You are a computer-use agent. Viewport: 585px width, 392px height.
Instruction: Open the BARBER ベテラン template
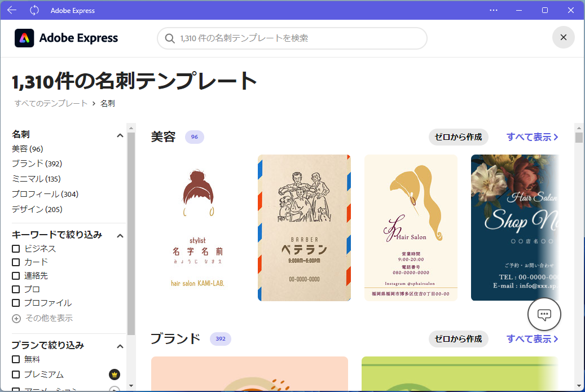pos(304,228)
